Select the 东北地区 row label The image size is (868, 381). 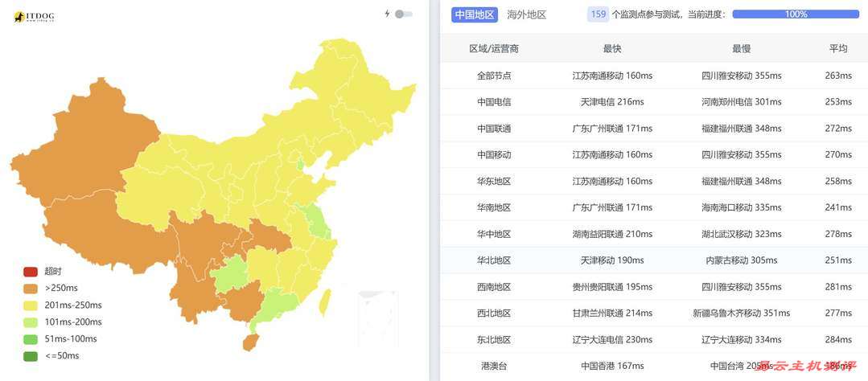[x=494, y=339]
